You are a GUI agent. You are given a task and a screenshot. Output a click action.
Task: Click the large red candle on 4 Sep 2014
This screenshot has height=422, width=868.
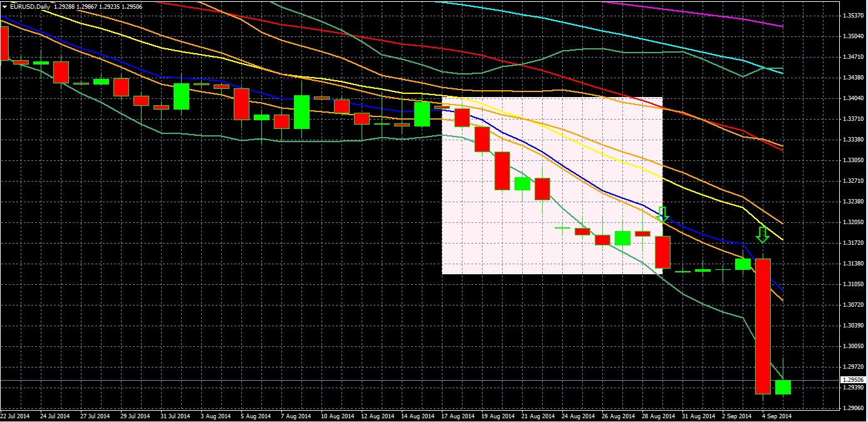coord(763,326)
